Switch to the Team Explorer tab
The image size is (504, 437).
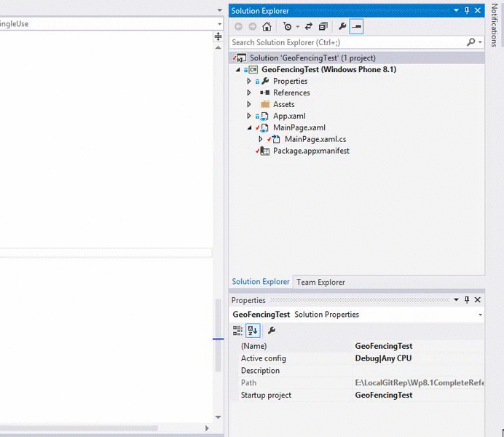coord(320,282)
